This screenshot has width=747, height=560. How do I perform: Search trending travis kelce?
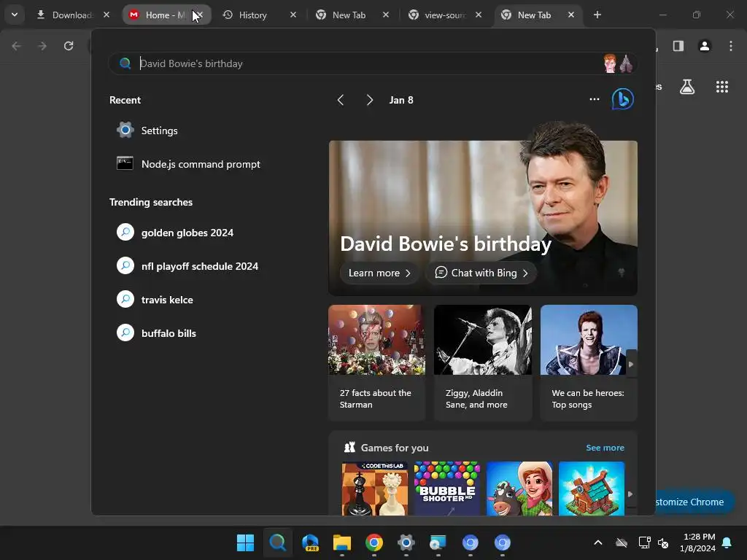tap(209, 300)
